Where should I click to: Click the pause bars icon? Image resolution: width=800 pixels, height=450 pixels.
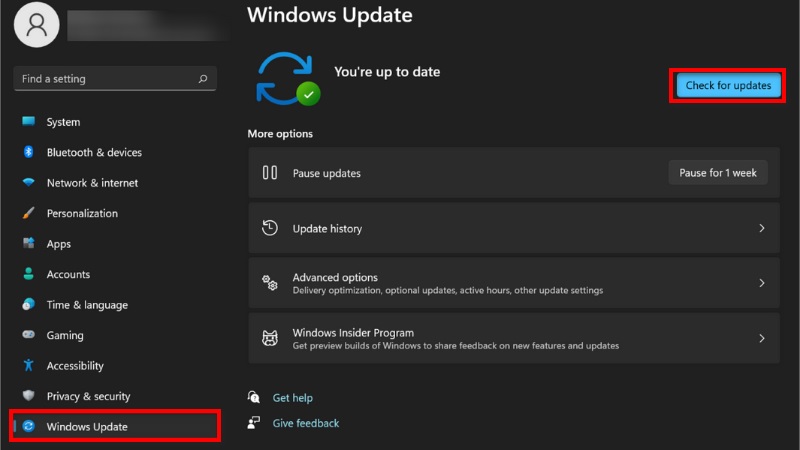(x=270, y=172)
